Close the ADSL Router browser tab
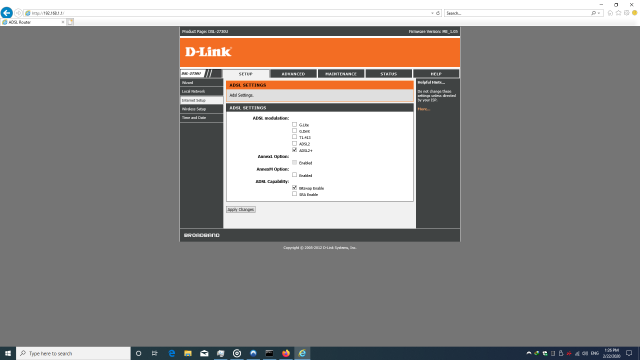640x360 pixels. 62,22
